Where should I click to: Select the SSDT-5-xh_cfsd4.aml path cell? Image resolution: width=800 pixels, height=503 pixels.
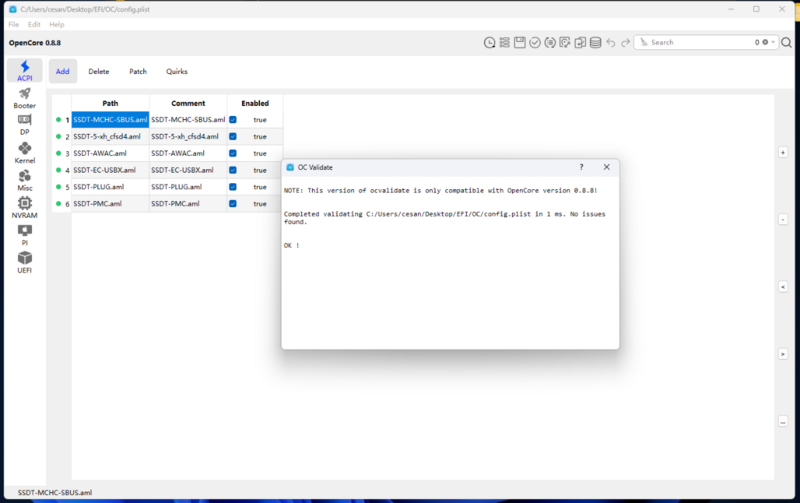(x=110, y=137)
